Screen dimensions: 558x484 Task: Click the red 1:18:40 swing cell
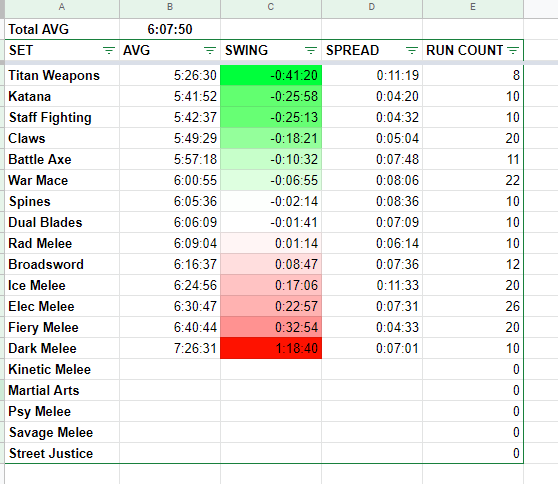click(x=271, y=348)
